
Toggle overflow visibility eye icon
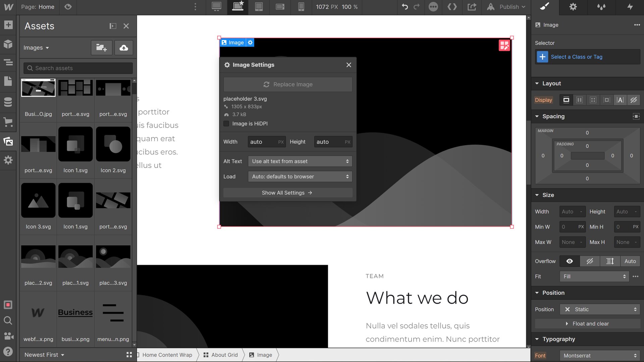tap(570, 261)
